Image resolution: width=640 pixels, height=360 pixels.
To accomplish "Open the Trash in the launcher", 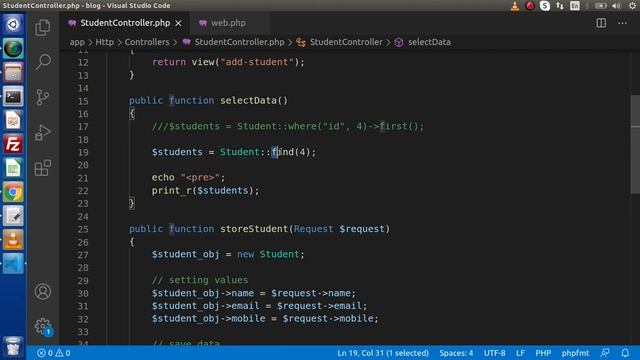I will (x=13, y=347).
